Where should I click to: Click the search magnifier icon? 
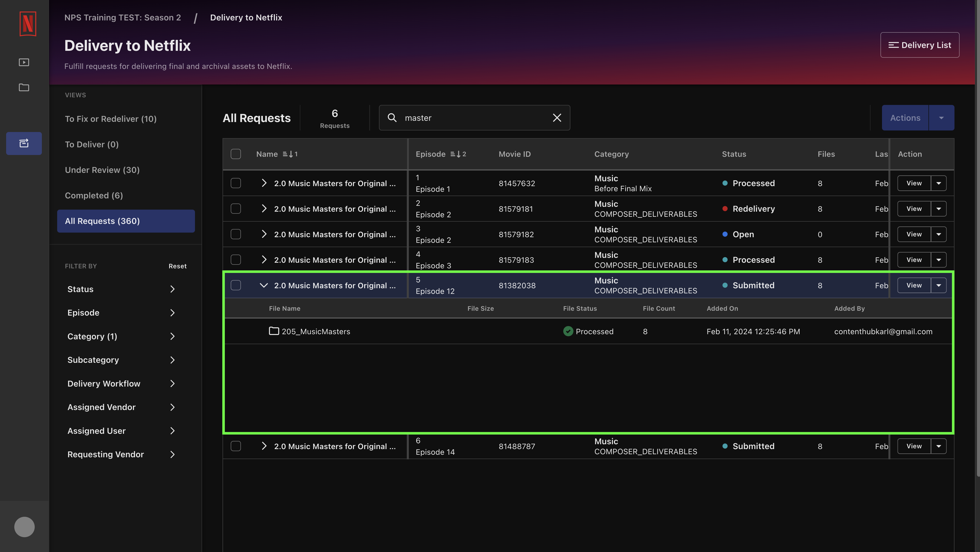(x=392, y=118)
